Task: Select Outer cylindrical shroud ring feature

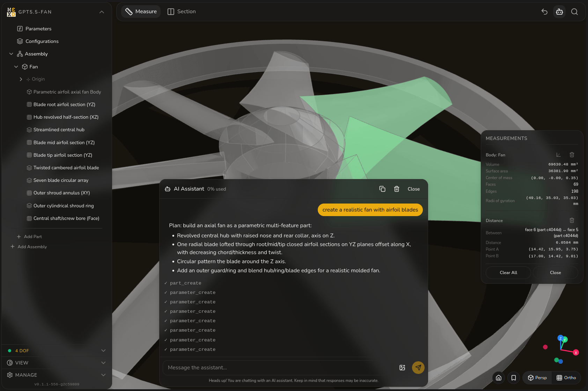Action: point(60,206)
